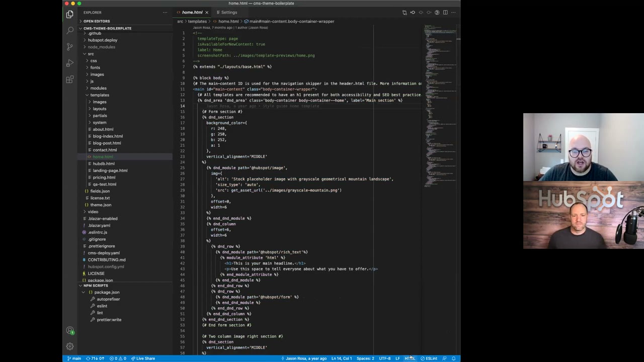The width and height of the screenshot is (644, 362).
Task: Click the src breadcrumb
Action: pyautogui.click(x=180, y=22)
